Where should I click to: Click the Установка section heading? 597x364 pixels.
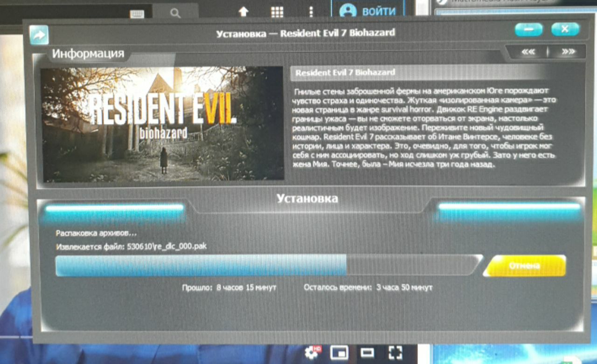point(307,199)
